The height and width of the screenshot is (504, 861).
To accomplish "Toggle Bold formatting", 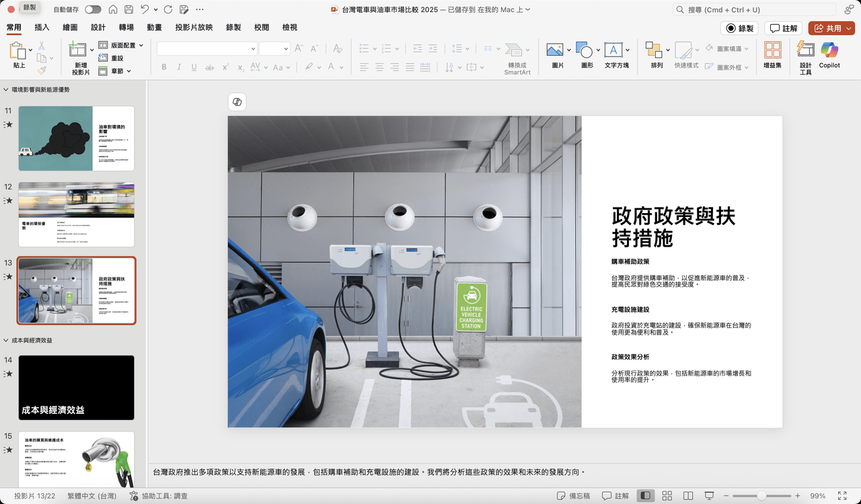I will (x=163, y=67).
